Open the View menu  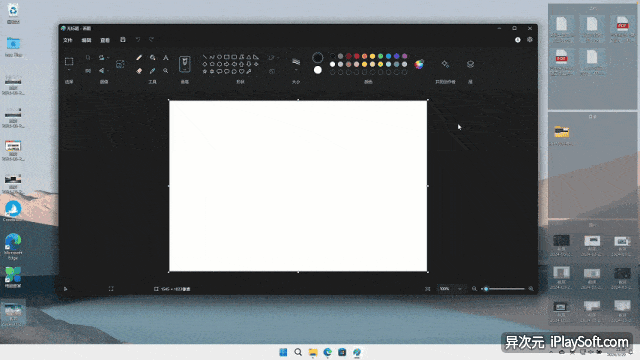pos(105,40)
